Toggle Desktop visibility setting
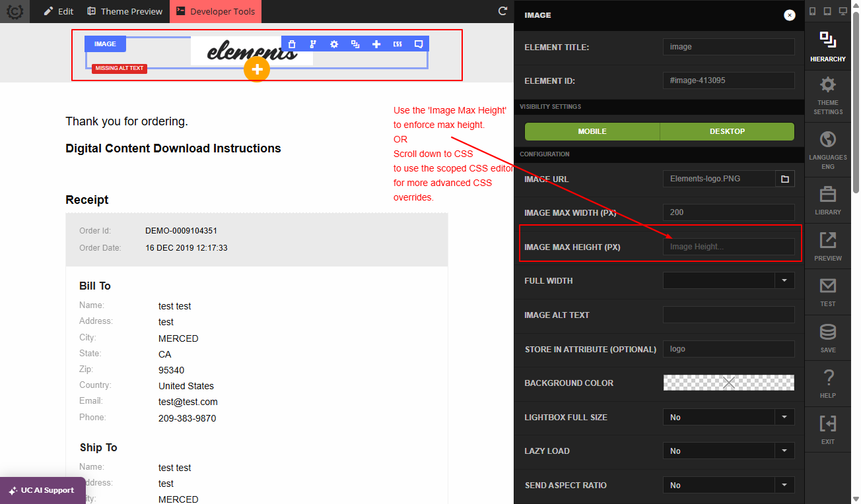 [727, 131]
